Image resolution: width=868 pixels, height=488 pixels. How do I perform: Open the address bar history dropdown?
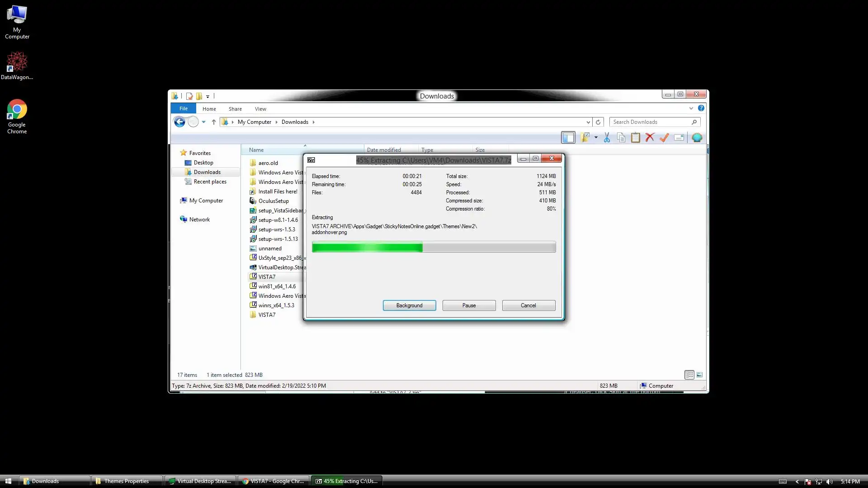pos(588,122)
